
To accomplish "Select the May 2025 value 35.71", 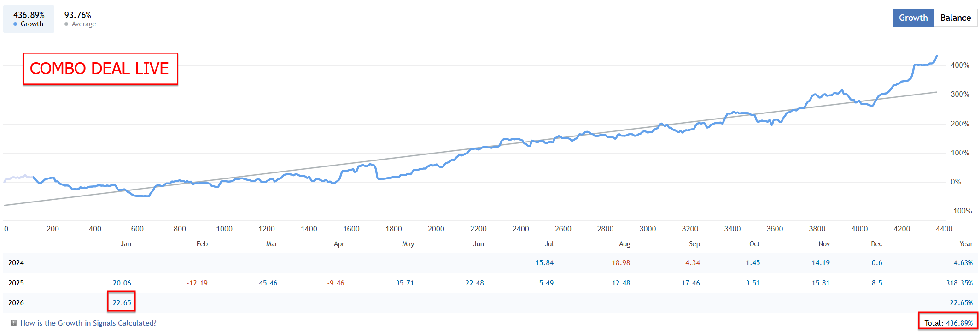I will point(404,283).
